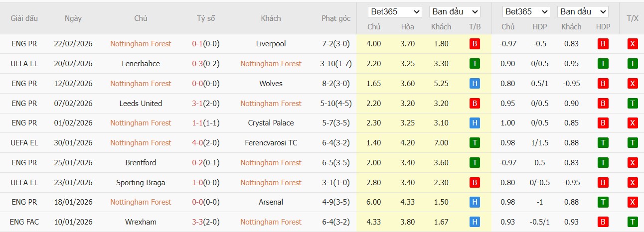
Task: Click the Phạt góc column header
Action: (336, 18)
